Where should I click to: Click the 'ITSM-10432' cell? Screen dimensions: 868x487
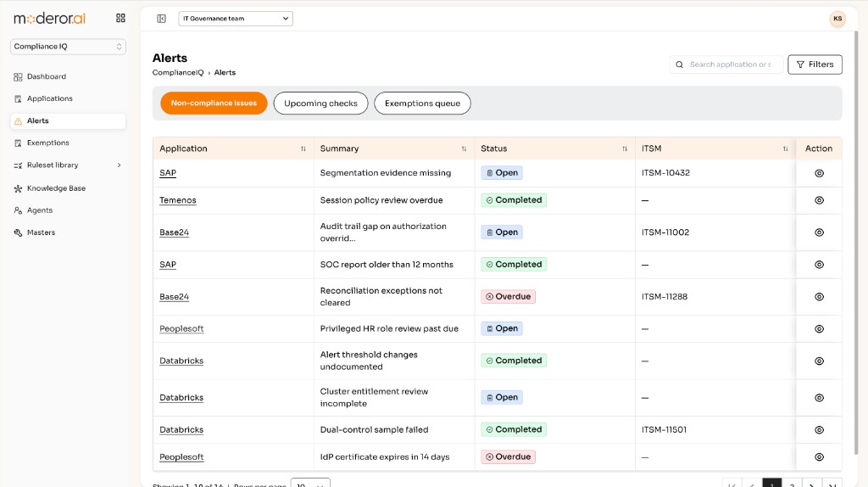(x=665, y=173)
